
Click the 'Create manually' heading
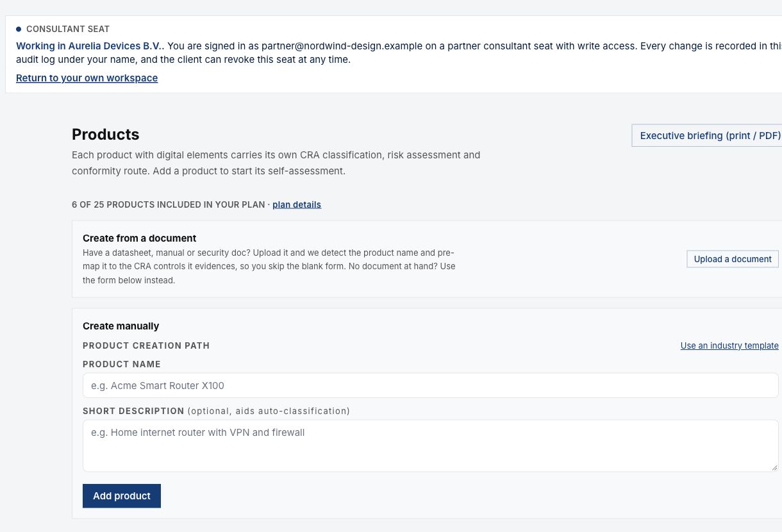121,326
